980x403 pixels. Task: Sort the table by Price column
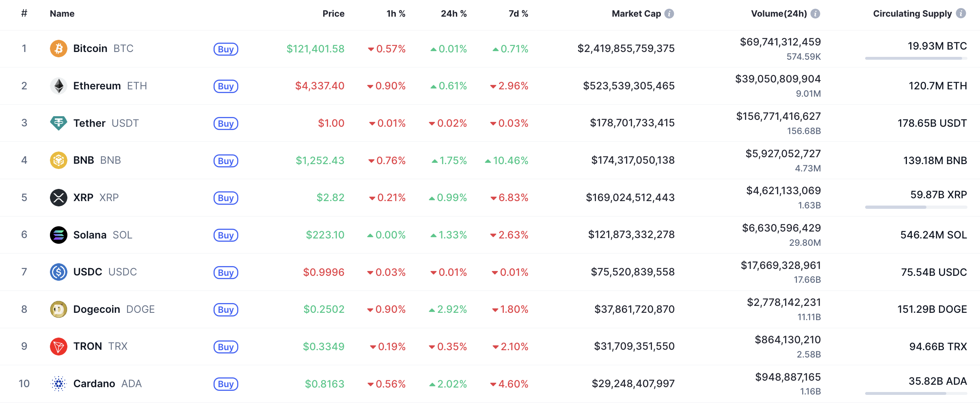[x=333, y=14]
